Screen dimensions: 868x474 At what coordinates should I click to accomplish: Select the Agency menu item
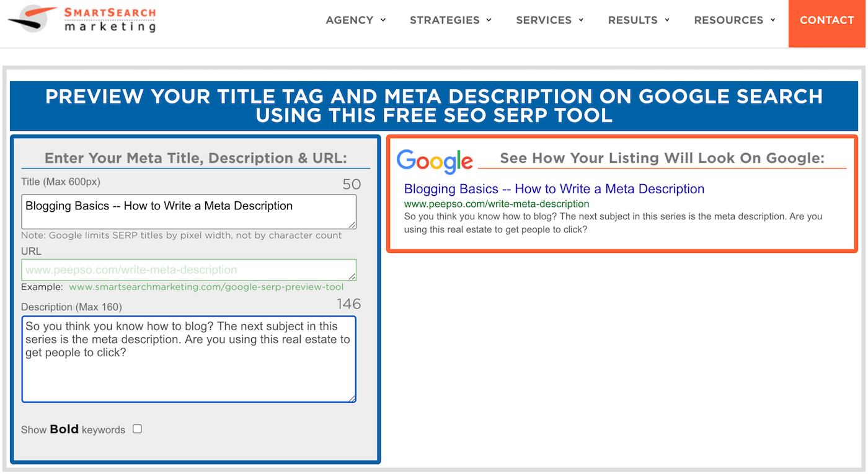click(x=349, y=20)
